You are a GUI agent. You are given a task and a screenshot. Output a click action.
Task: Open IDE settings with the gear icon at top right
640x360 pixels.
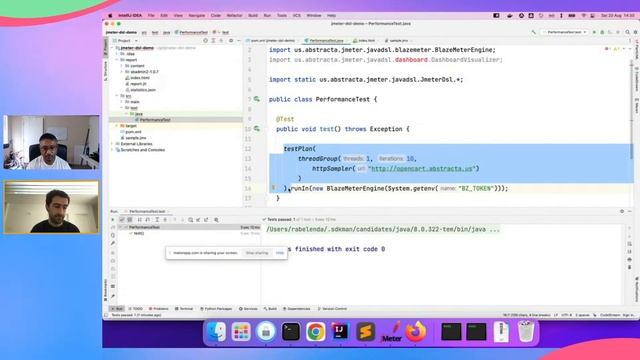click(636, 32)
